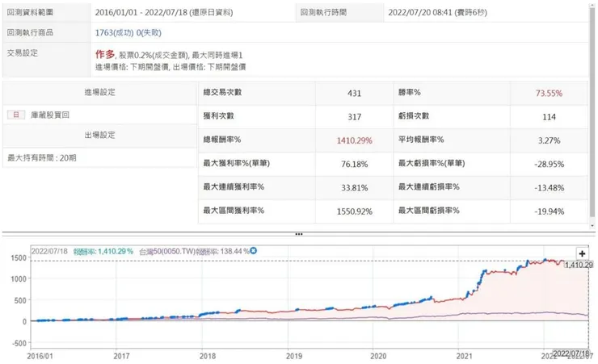Image resolution: width=598 pixels, height=364 pixels.
Task: Select the 最大持有時間 : 20期 exit rule
Action: point(42,157)
